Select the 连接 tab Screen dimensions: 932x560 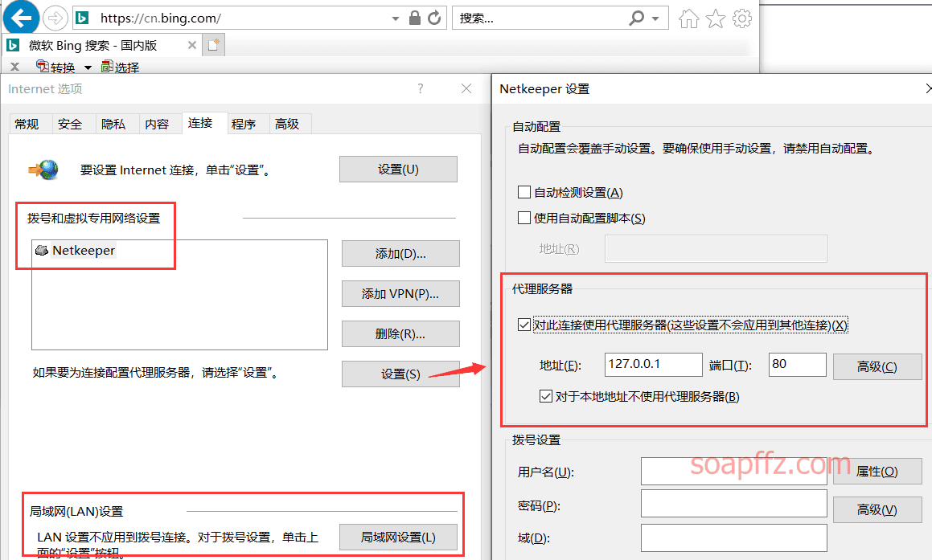(x=204, y=123)
